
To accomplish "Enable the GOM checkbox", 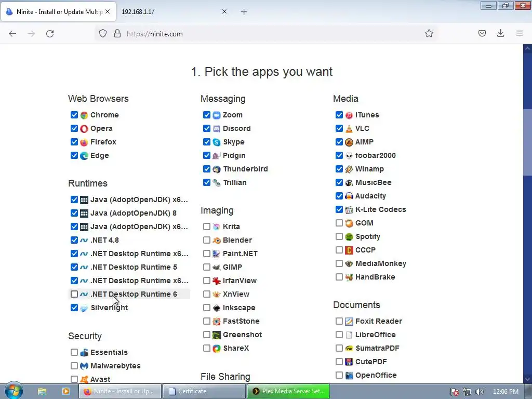I will point(339,223).
